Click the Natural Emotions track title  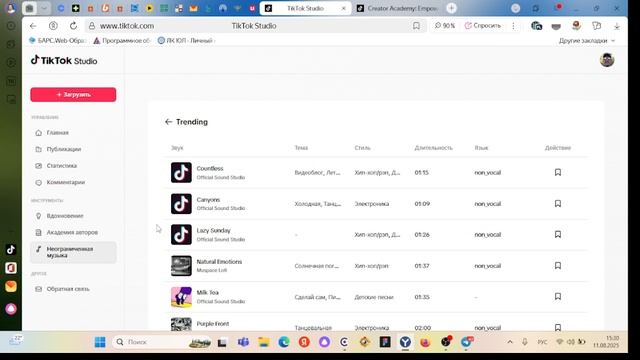click(219, 262)
